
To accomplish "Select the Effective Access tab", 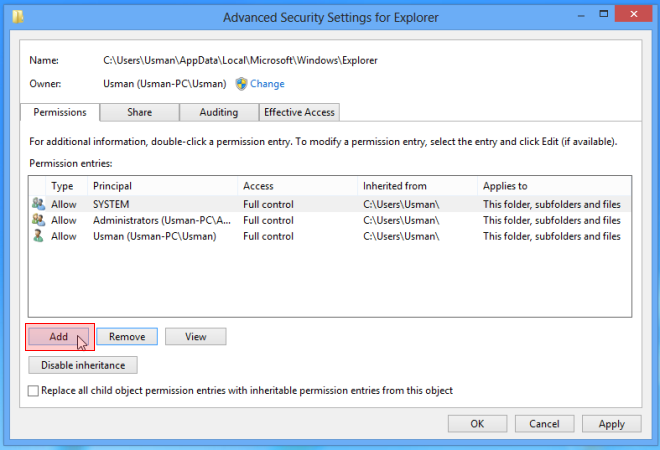I will 300,112.
